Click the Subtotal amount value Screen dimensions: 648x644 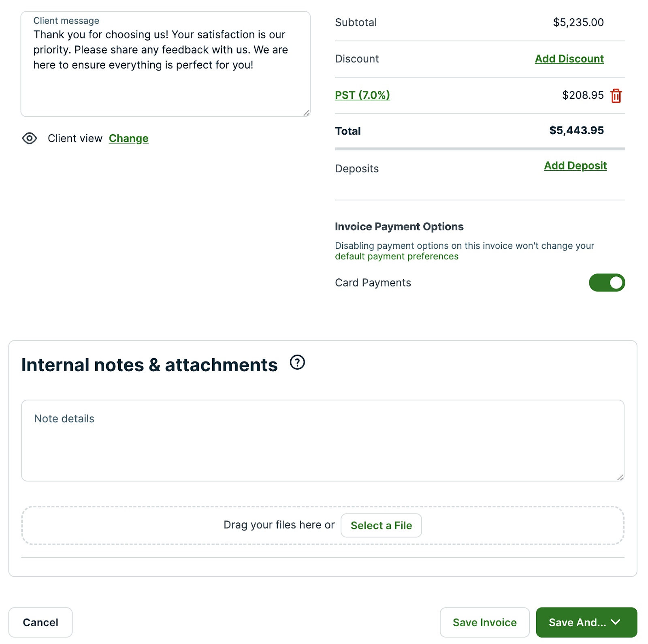(x=578, y=22)
